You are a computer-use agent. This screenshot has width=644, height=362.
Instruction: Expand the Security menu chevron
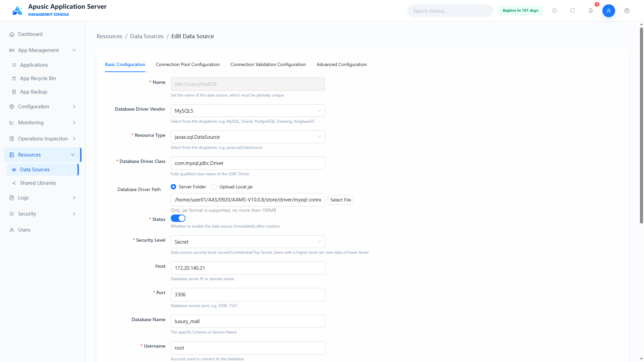[74, 214]
